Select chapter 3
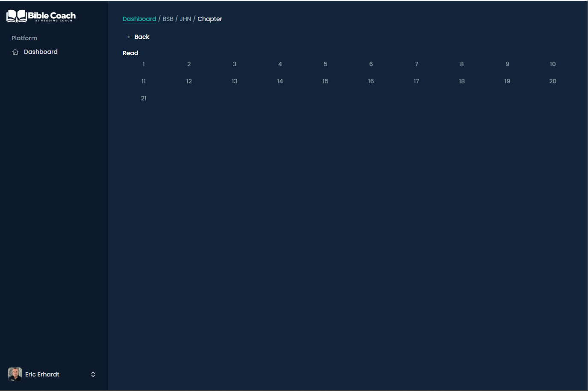This screenshot has height=391, width=588. (235, 64)
